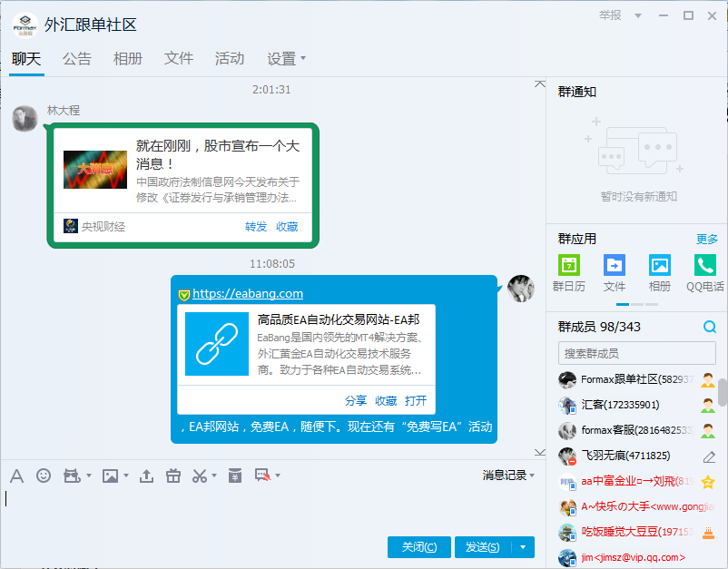The width and height of the screenshot is (728, 569).
Task: Expand the 举报 dropdown arrow
Action: 638,15
